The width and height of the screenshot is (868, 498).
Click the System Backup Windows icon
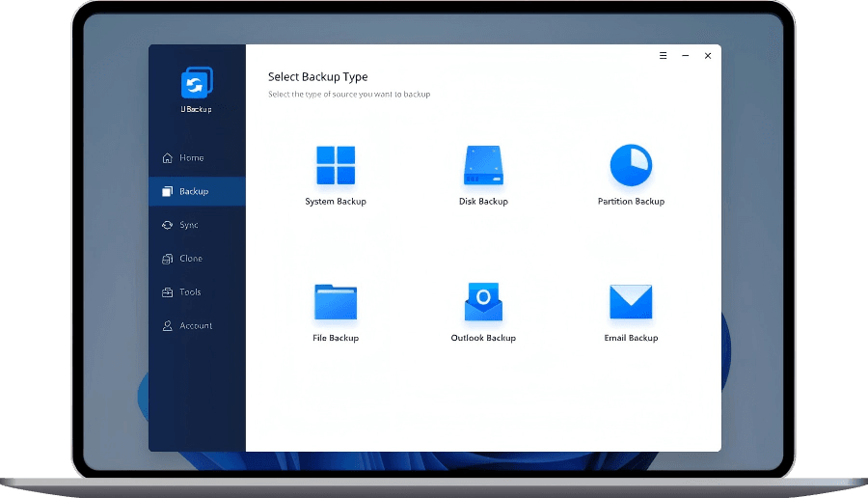point(335,166)
